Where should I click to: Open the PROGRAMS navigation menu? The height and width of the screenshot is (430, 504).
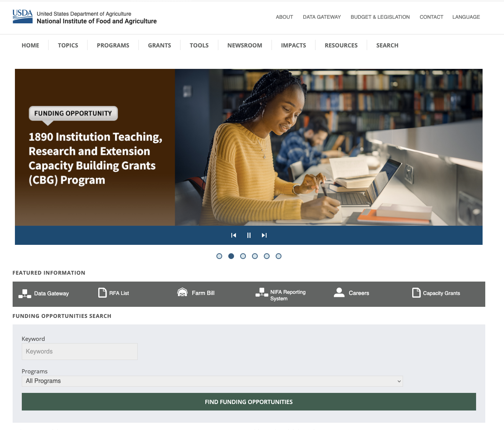(x=113, y=45)
